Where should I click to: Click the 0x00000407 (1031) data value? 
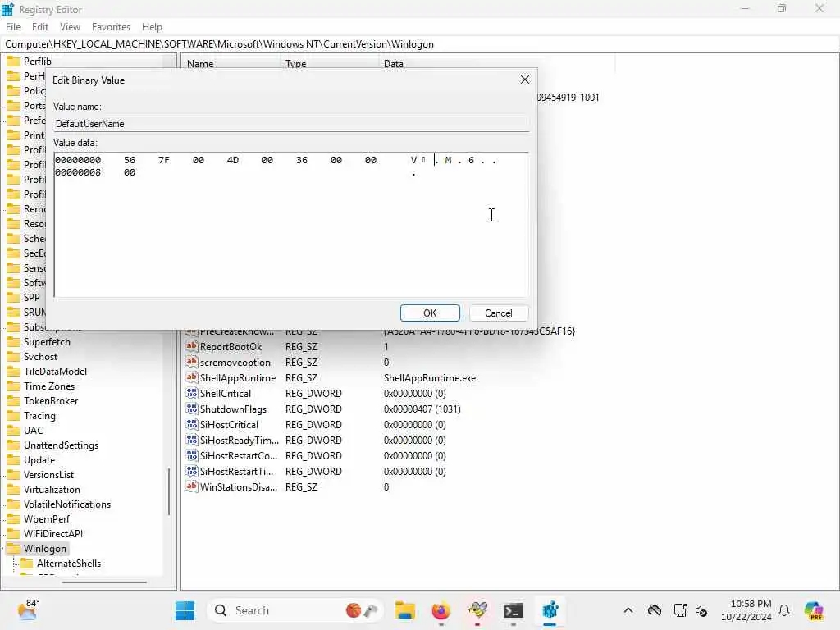pyautogui.click(x=422, y=409)
